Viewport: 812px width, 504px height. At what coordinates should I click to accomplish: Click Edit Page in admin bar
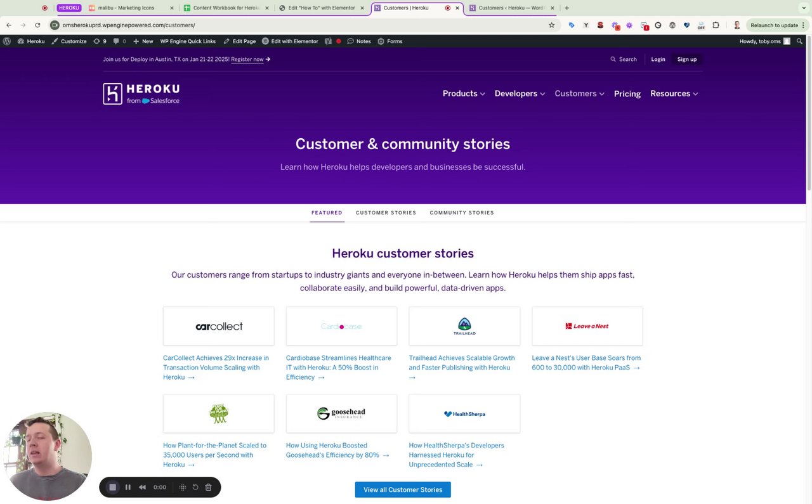click(239, 41)
